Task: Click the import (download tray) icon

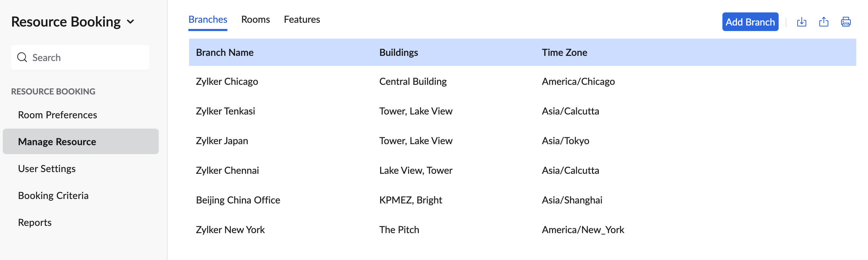Action: pyautogui.click(x=801, y=22)
